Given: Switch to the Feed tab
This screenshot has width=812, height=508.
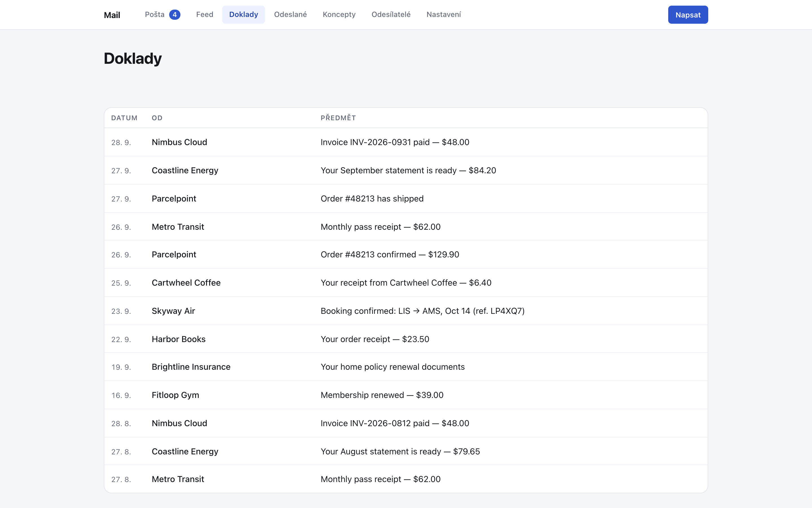Looking at the screenshot, I should [x=205, y=14].
